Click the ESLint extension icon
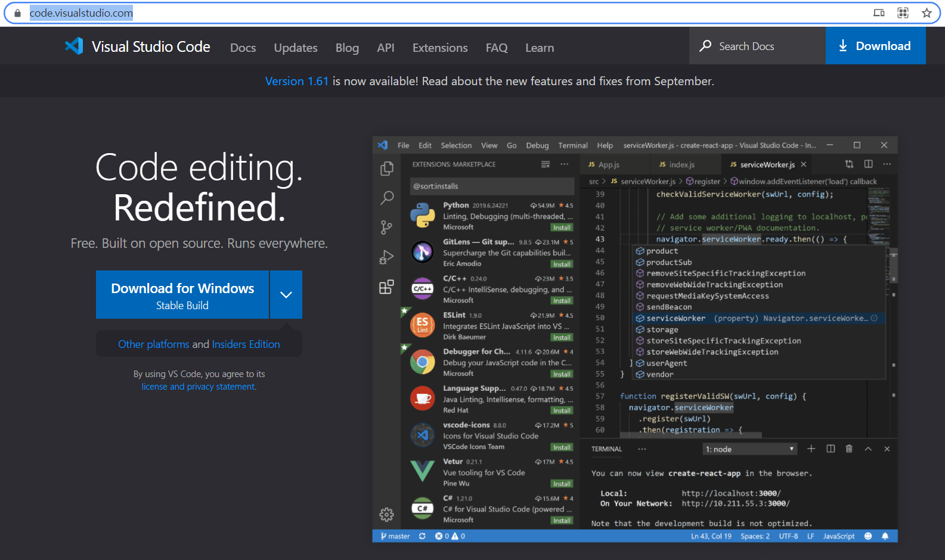The image size is (945, 560). 422,325
